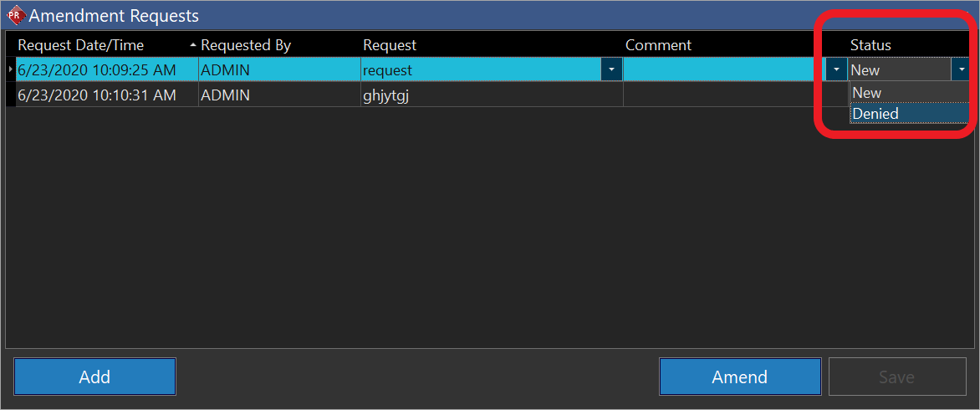The width and height of the screenshot is (980, 410).
Task: Select the row dated 6/23/2020 10:10:31 AM
Action: click(x=97, y=95)
